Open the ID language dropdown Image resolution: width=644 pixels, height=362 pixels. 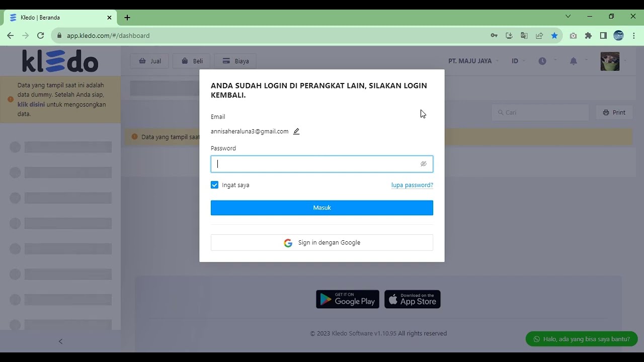pyautogui.click(x=518, y=61)
